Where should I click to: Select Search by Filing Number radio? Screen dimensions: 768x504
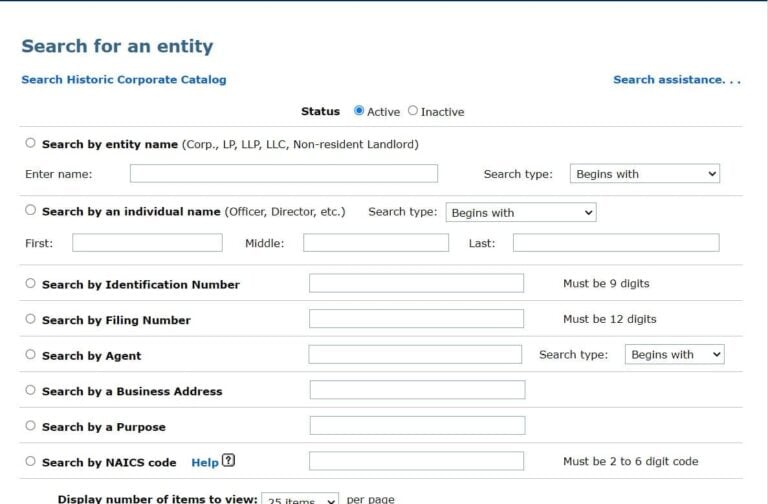(x=30, y=319)
